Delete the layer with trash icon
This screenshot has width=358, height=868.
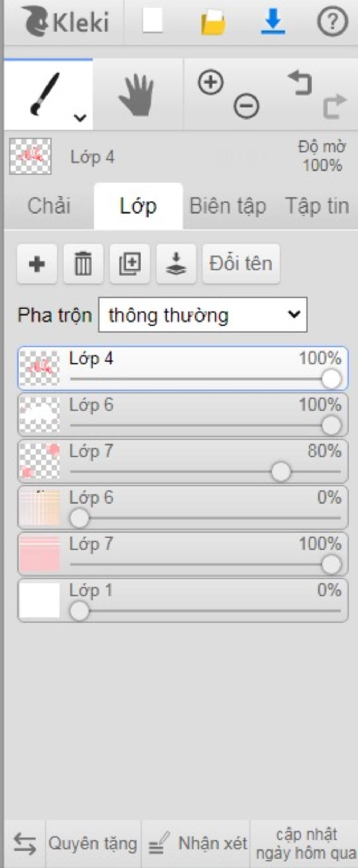[x=83, y=264]
